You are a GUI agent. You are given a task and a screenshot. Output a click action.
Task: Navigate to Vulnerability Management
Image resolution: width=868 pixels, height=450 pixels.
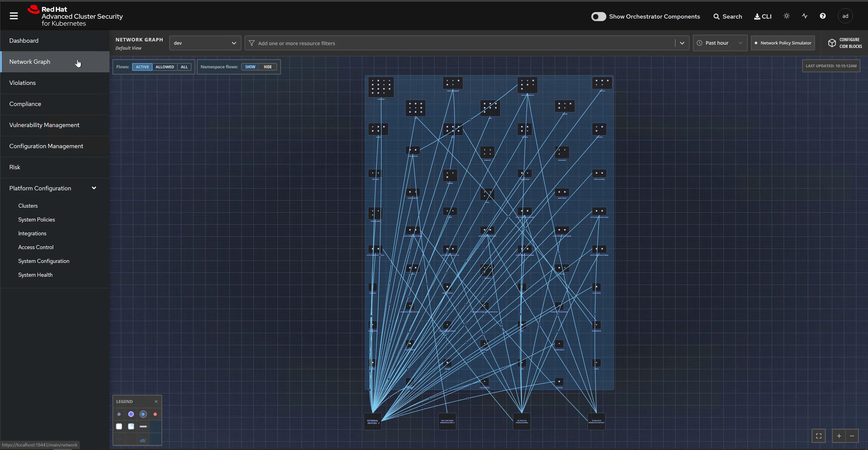pyautogui.click(x=44, y=125)
